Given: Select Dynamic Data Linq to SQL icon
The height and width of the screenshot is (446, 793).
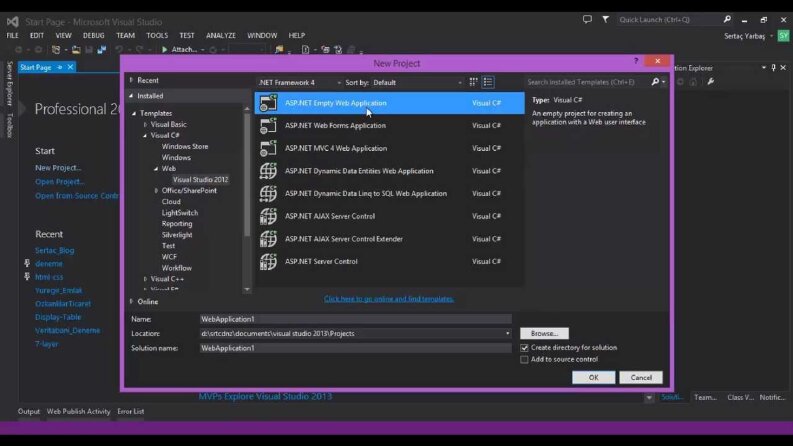Looking at the screenshot, I should [268, 193].
